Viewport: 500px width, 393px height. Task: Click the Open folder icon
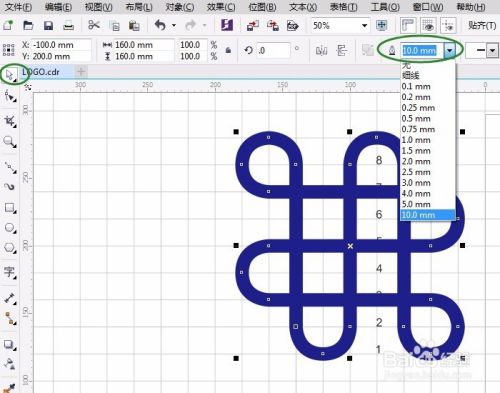(x=28, y=25)
